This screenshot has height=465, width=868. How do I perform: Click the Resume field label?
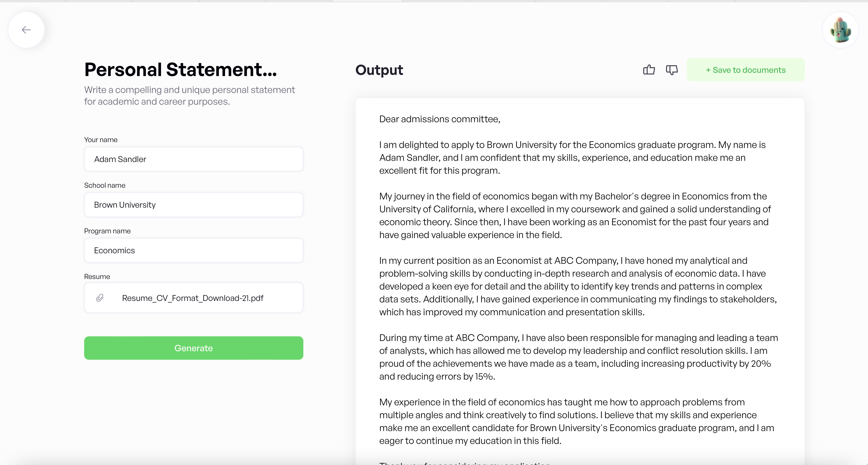[x=97, y=276]
